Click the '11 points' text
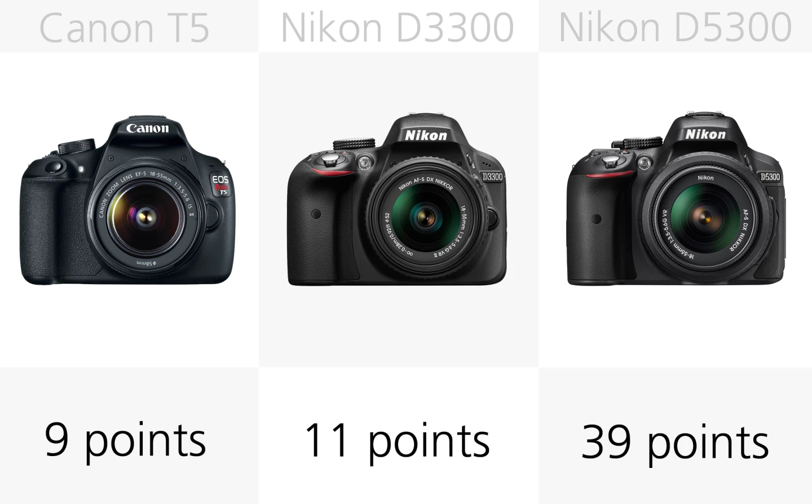The width and height of the screenshot is (812, 504). click(x=397, y=442)
